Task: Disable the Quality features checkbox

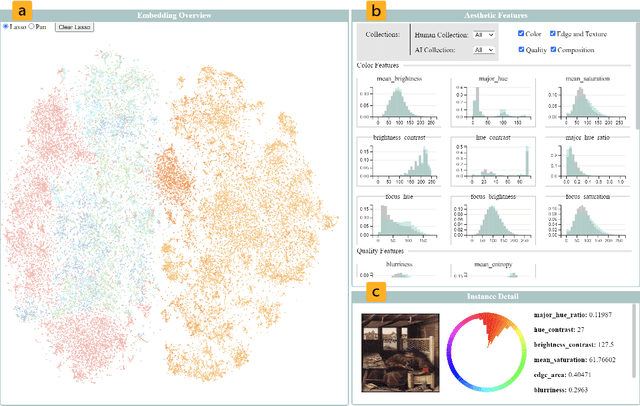Action: pyautogui.click(x=522, y=49)
